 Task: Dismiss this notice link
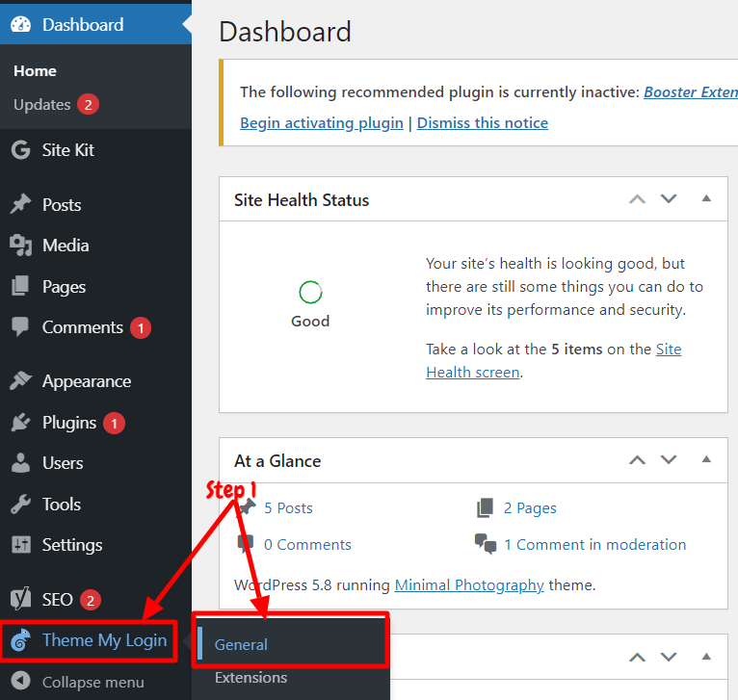pos(483,123)
